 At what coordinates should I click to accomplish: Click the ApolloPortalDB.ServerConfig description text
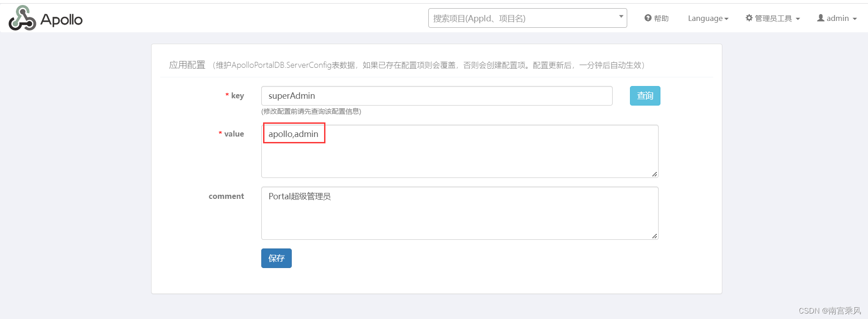coord(428,65)
